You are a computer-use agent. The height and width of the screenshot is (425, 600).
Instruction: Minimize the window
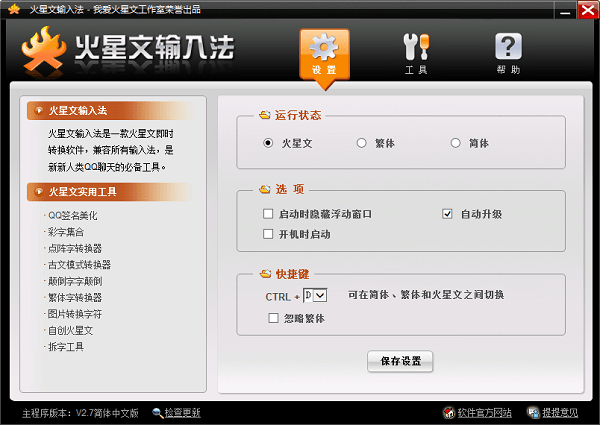pyautogui.click(x=565, y=10)
